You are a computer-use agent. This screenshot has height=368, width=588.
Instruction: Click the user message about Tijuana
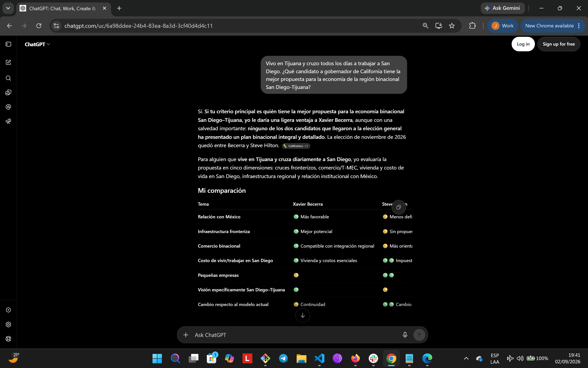(334, 75)
